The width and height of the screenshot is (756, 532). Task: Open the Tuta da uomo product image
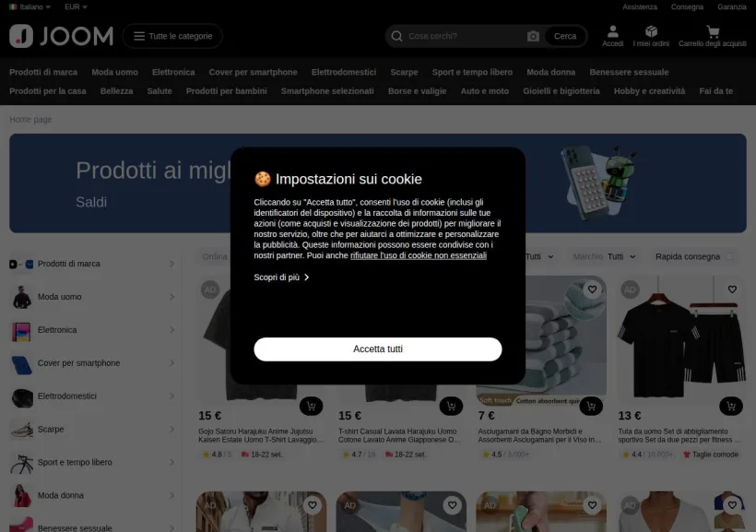coord(681,340)
